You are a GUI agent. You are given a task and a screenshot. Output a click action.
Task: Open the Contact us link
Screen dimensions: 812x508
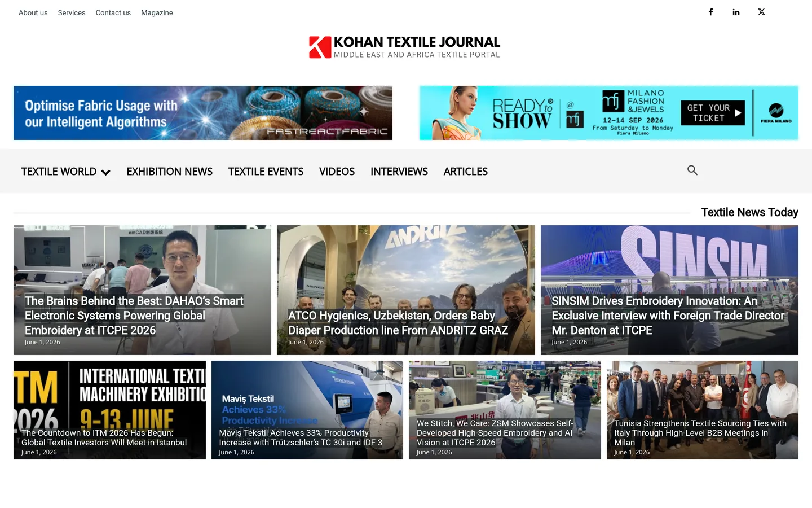(x=113, y=12)
